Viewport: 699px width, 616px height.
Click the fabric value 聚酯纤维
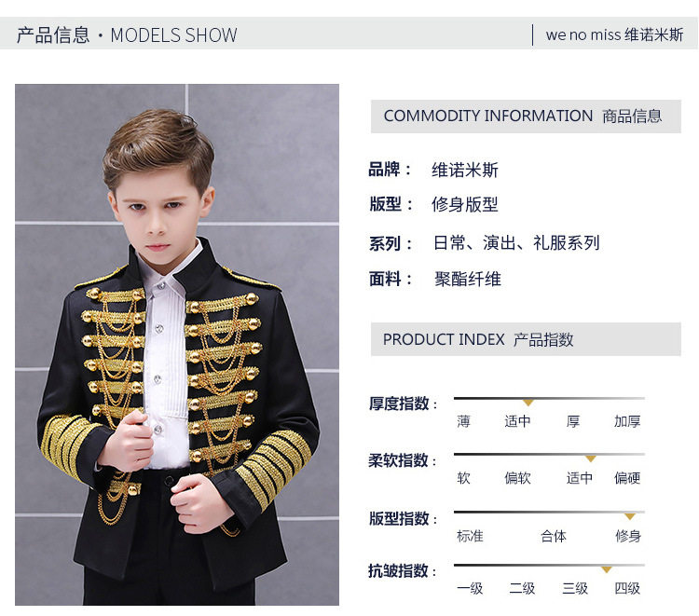(x=468, y=280)
